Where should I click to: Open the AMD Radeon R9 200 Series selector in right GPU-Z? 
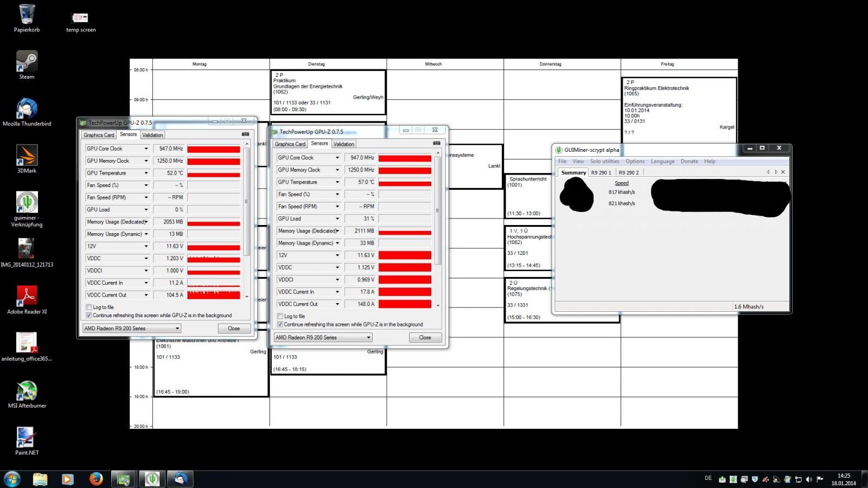[323, 337]
